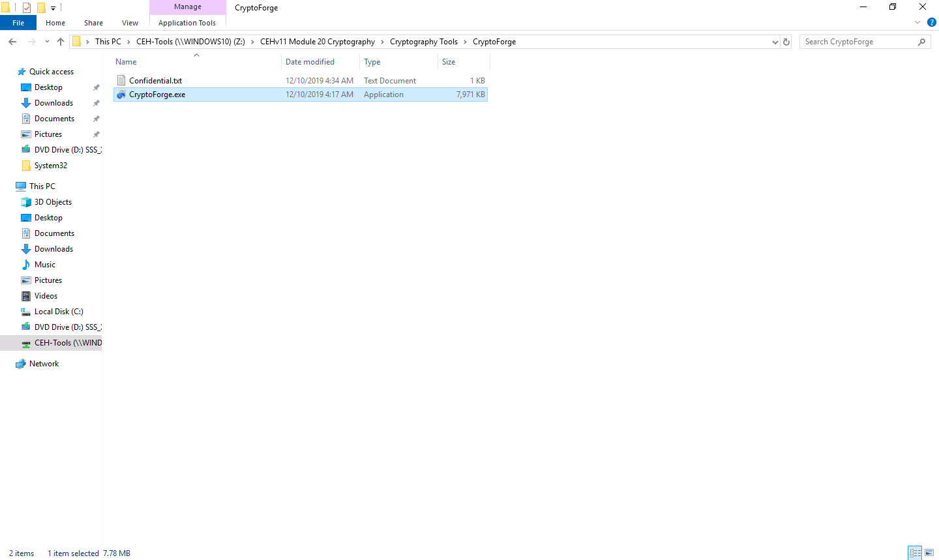
Task: Open the Music folder in This PC
Action: tap(45, 265)
